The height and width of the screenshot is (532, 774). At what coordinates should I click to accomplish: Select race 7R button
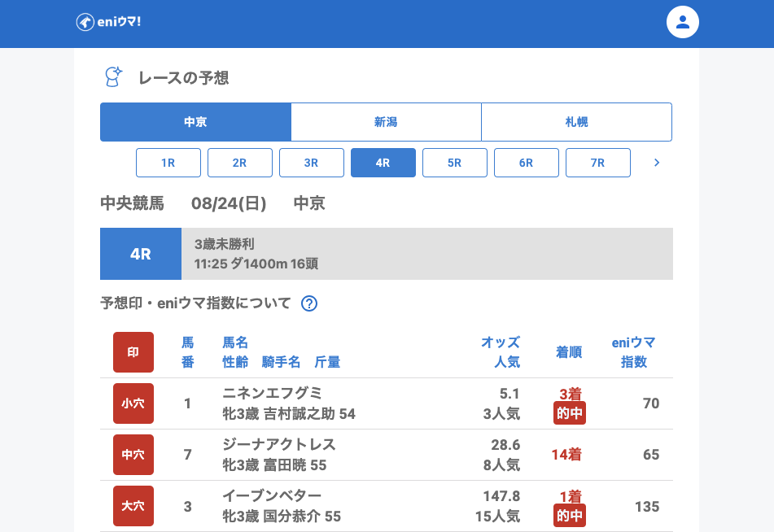pyautogui.click(x=598, y=163)
